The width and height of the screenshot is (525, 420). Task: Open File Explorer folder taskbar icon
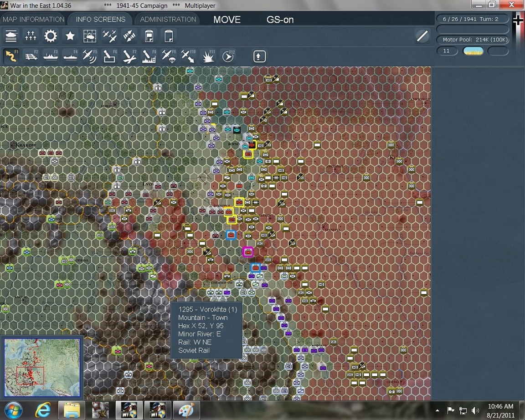point(72,410)
